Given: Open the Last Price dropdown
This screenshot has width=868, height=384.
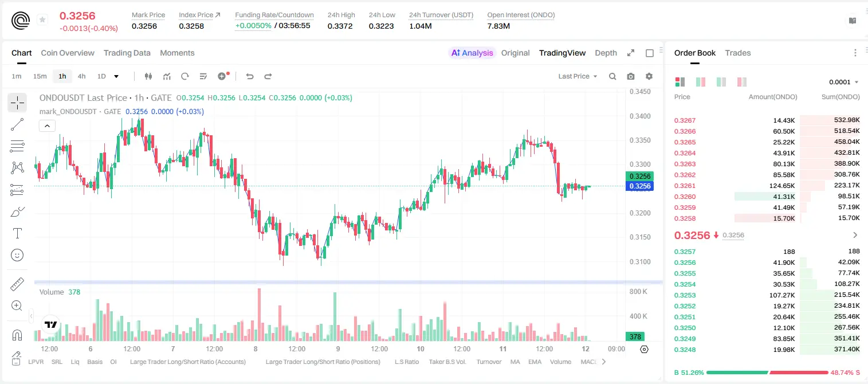Looking at the screenshot, I should pyautogui.click(x=578, y=76).
